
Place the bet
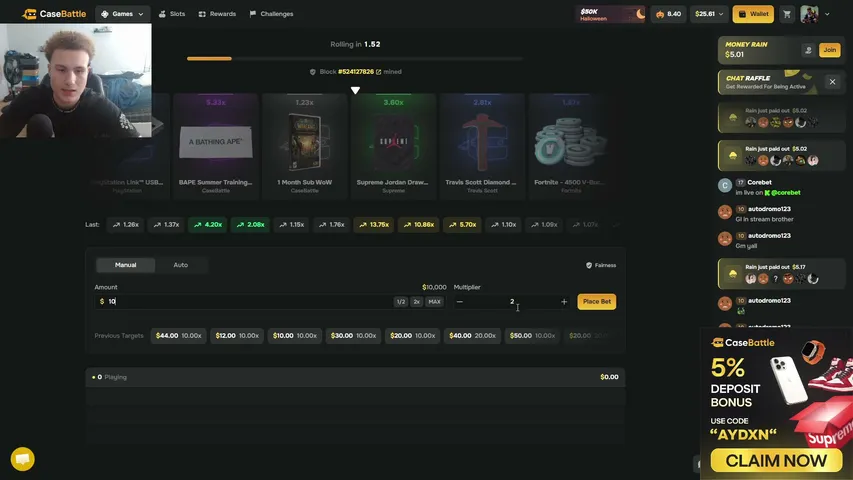click(597, 301)
